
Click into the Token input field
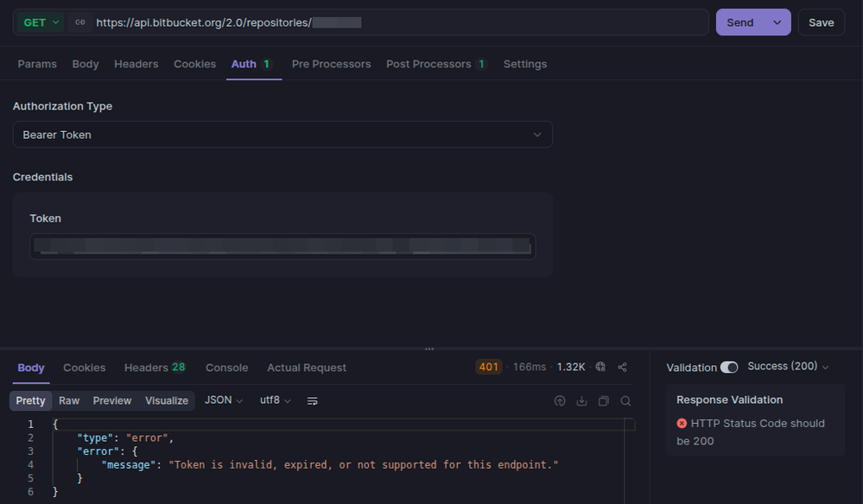pos(282,246)
